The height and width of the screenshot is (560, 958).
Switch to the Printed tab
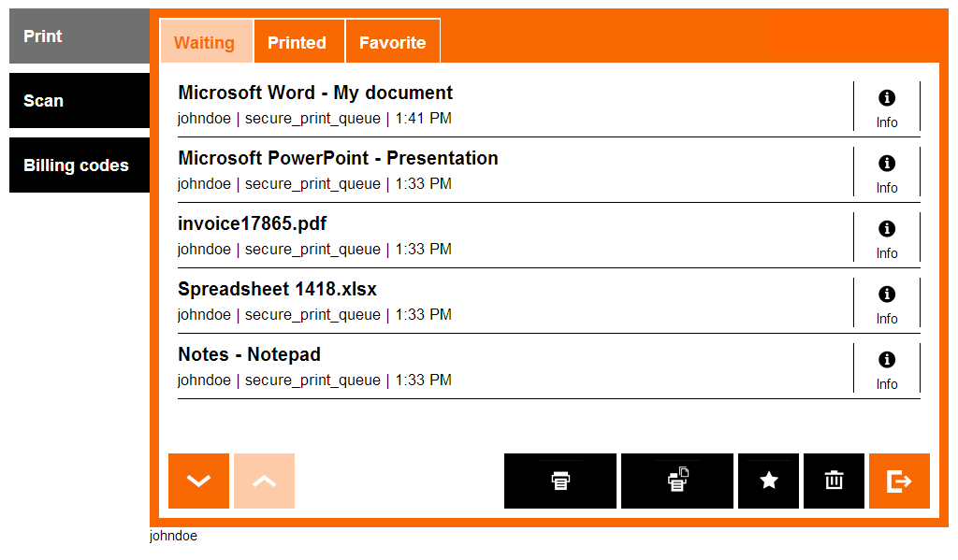pyautogui.click(x=297, y=42)
